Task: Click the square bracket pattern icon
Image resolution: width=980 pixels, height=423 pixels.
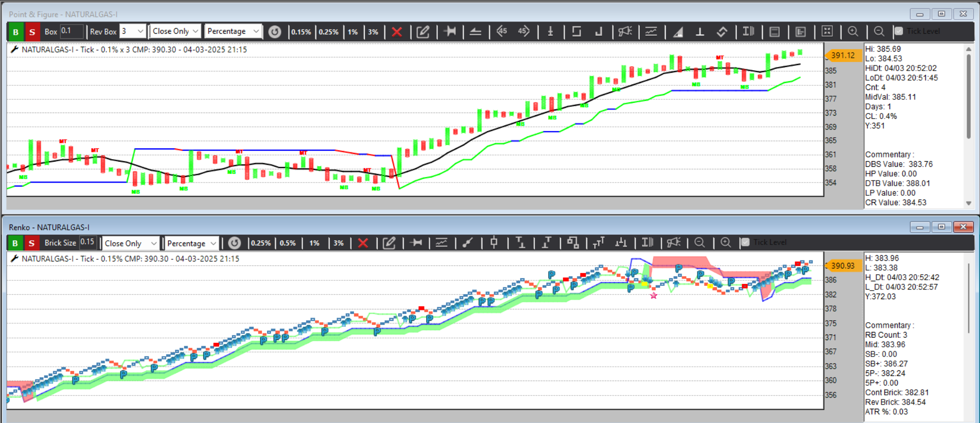Action: click(576, 31)
